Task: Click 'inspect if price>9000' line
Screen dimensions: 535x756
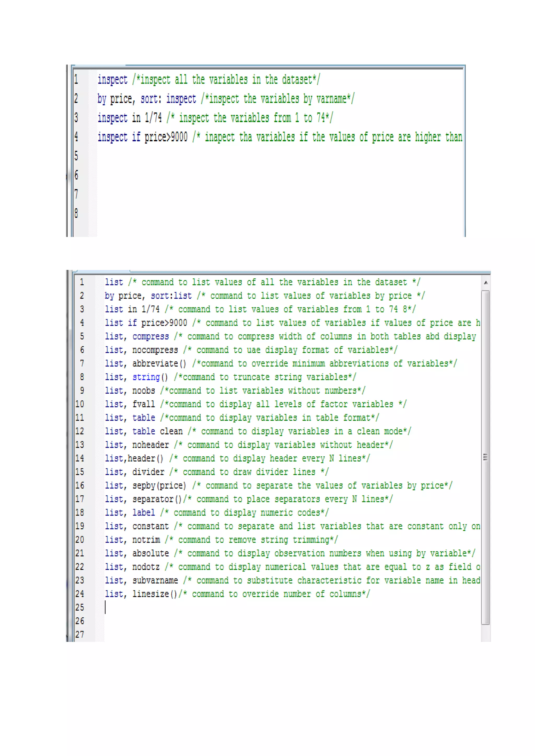Action: [x=280, y=137]
